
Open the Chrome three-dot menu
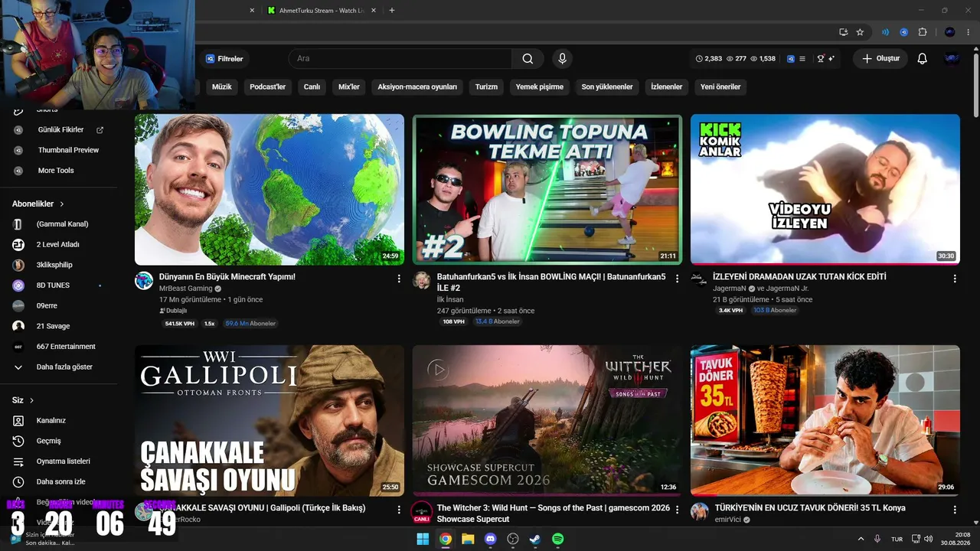pyautogui.click(x=969, y=32)
